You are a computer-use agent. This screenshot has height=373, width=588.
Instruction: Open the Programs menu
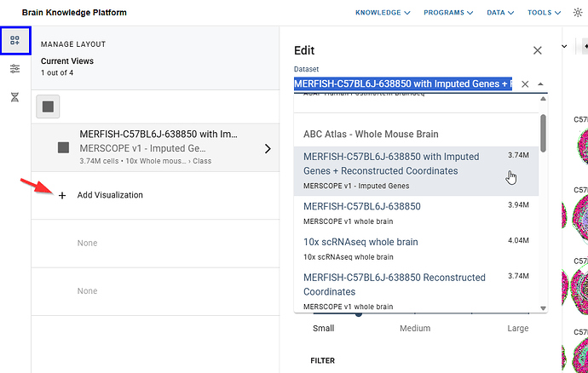(x=448, y=13)
